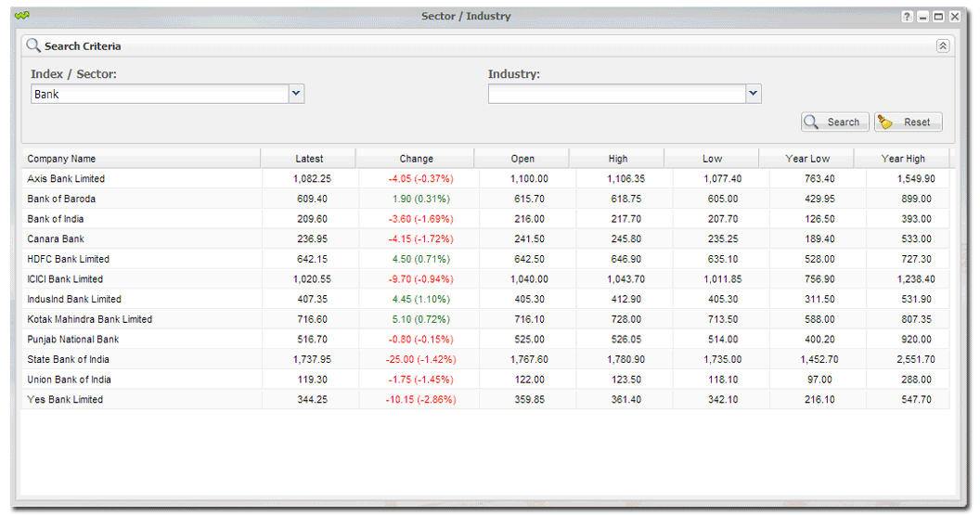This screenshot has width=980, height=515.
Task: Click Canara Bank open value 241.50
Action: tap(529, 238)
